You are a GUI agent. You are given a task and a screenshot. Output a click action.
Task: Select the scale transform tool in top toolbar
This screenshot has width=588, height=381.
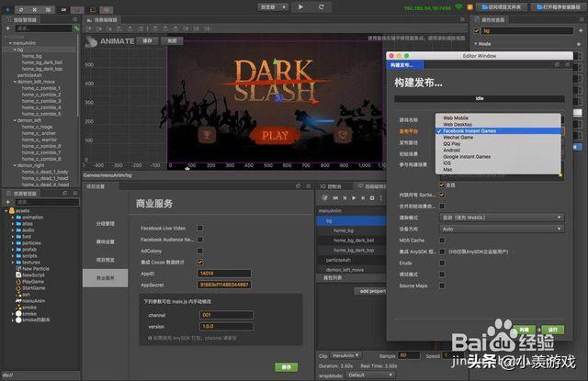35,9
